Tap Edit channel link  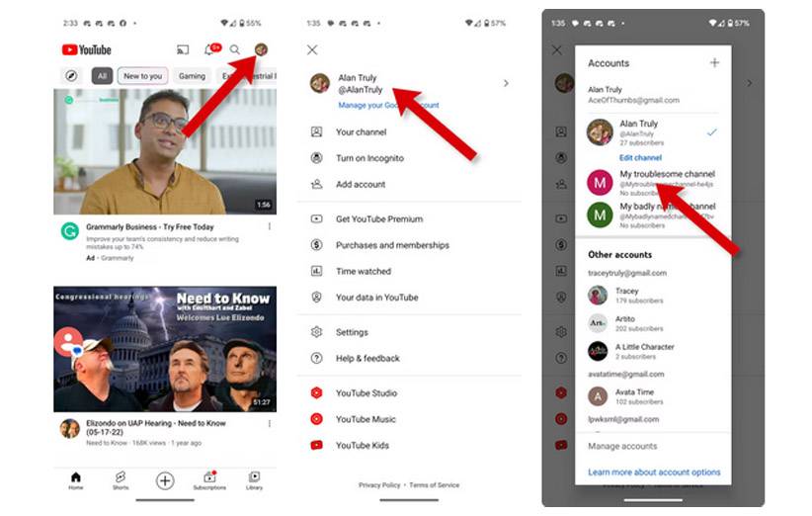pos(640,157)
